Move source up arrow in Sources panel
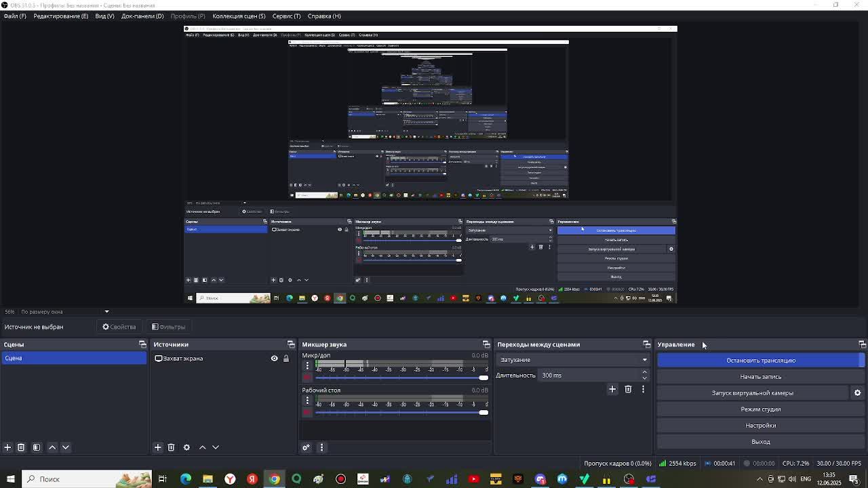 pos(202,447)
